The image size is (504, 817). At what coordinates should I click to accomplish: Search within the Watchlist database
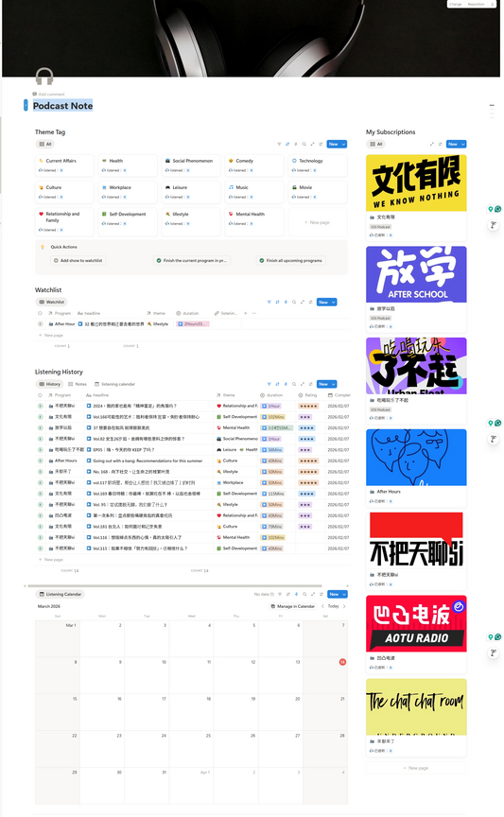click(294, 303)
